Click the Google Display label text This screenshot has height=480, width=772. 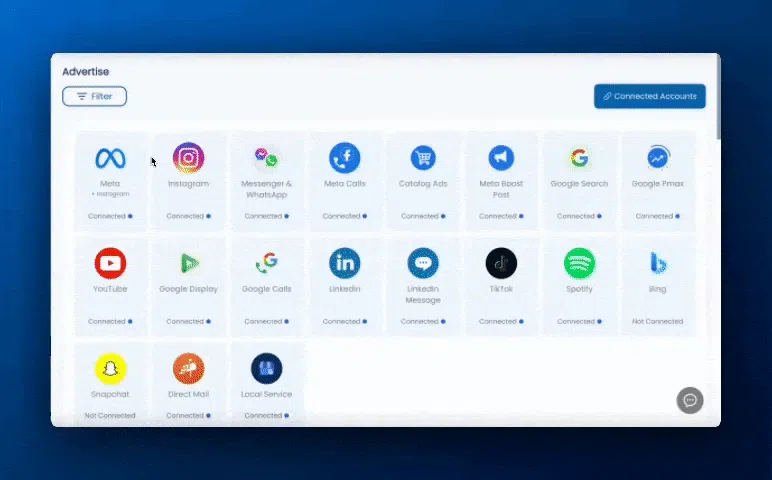(x=189, y=289)
